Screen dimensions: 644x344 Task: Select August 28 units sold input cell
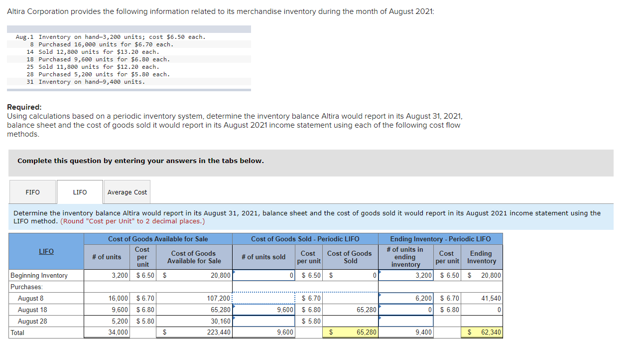click(x=263, y=321)
